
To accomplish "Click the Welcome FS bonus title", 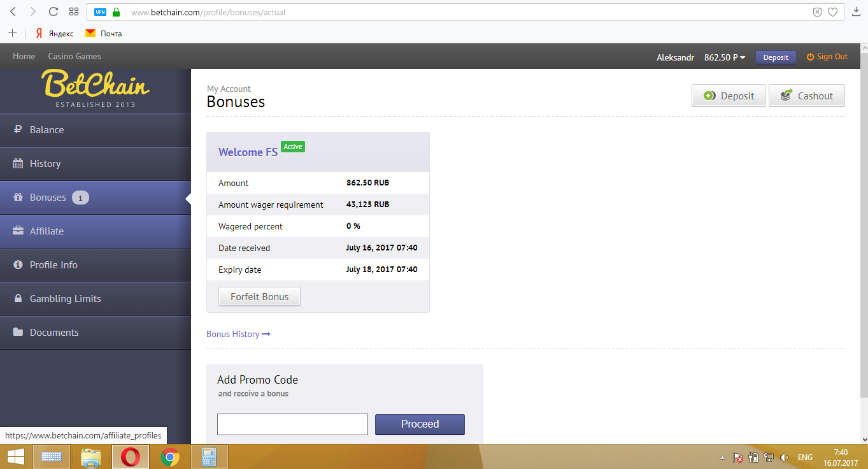I will 248,152.
